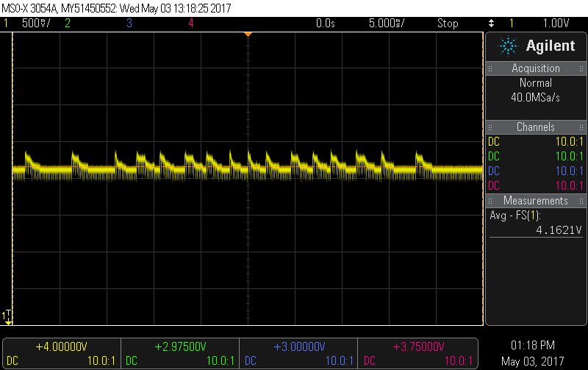The image size is (588, 370).
Task: Click the magenta DC 10.0:1 channel row
Action: (x=536, y=185)
